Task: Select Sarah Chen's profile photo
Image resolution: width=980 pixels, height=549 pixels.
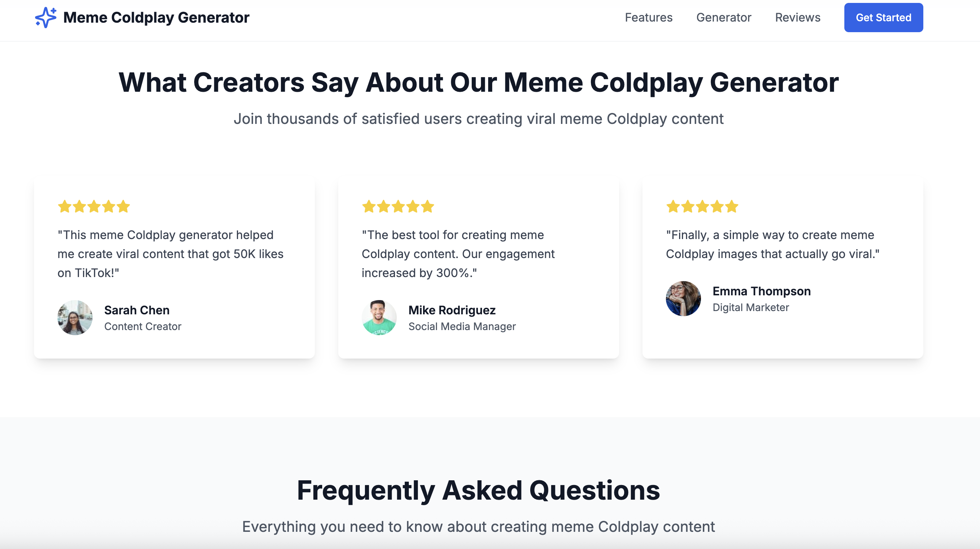Action: click(x=75, y=318)
